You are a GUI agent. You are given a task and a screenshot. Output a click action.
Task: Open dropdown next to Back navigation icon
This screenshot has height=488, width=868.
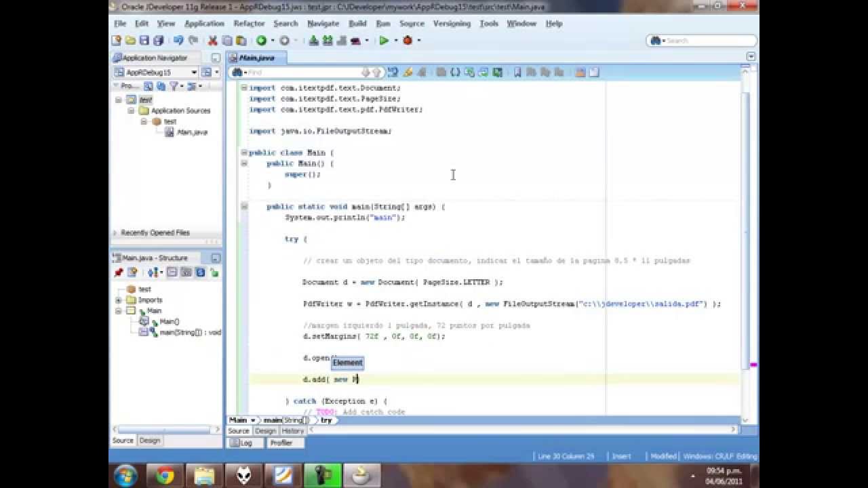coord(271,41)
